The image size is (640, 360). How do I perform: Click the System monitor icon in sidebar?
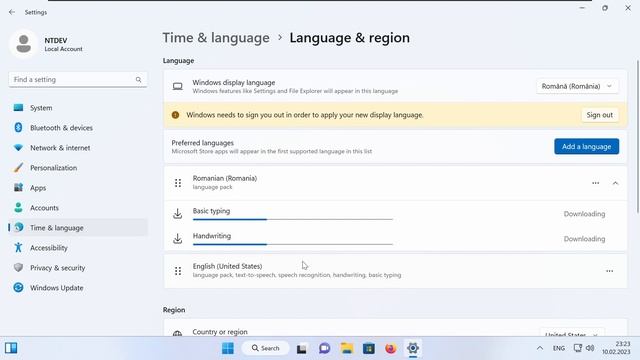tap(18, 108)
